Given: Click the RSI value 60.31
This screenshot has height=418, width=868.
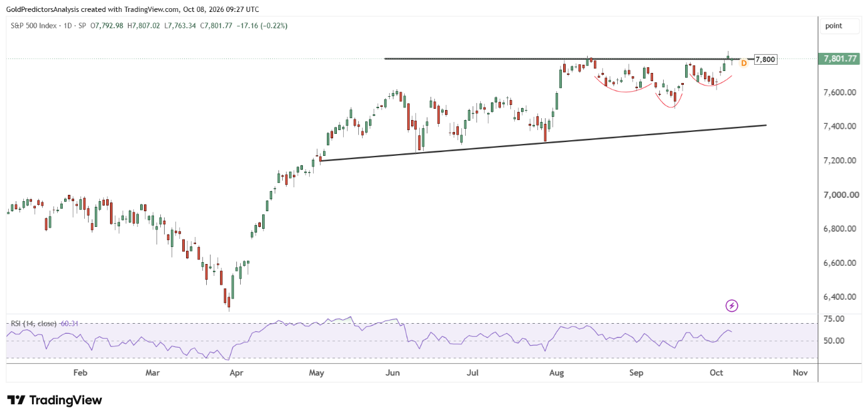Looking at the screenshot, I should click(69, 324).
